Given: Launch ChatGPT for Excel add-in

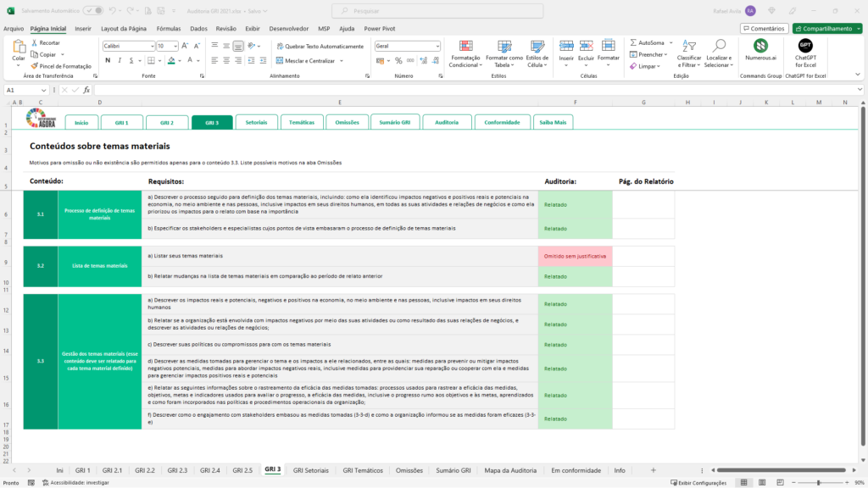Looking at the screenshot, I should (x=805, y=53).
